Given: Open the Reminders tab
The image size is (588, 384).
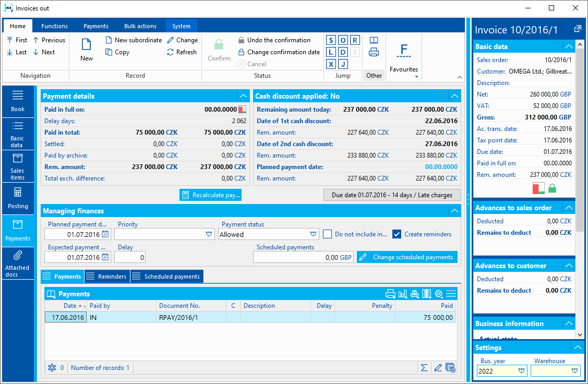Looking at the screenshot, I should point(107,277).
